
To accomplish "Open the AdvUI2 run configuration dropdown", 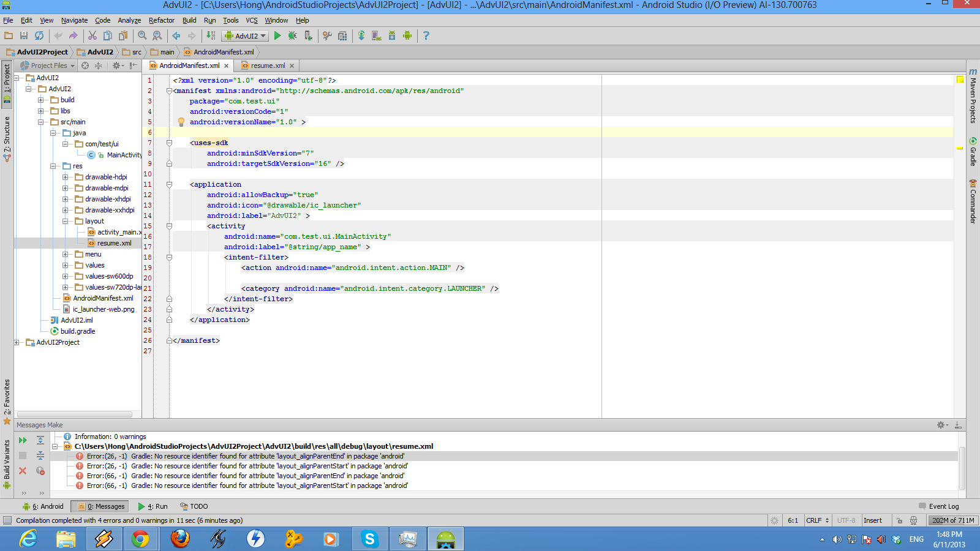I will 245,36.
